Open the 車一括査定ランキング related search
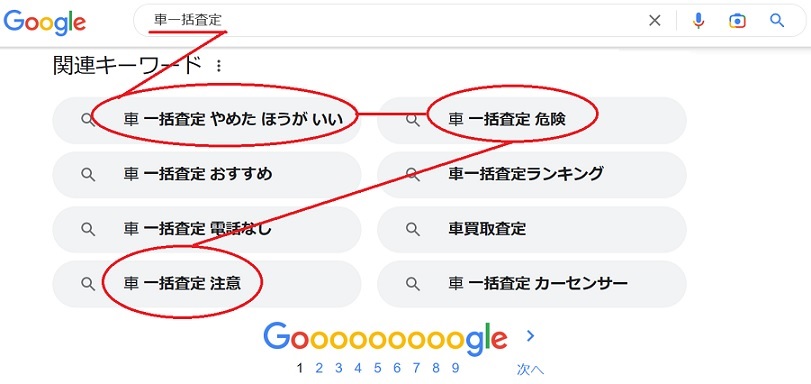This screenshot has width=811, height=384. 532,174
